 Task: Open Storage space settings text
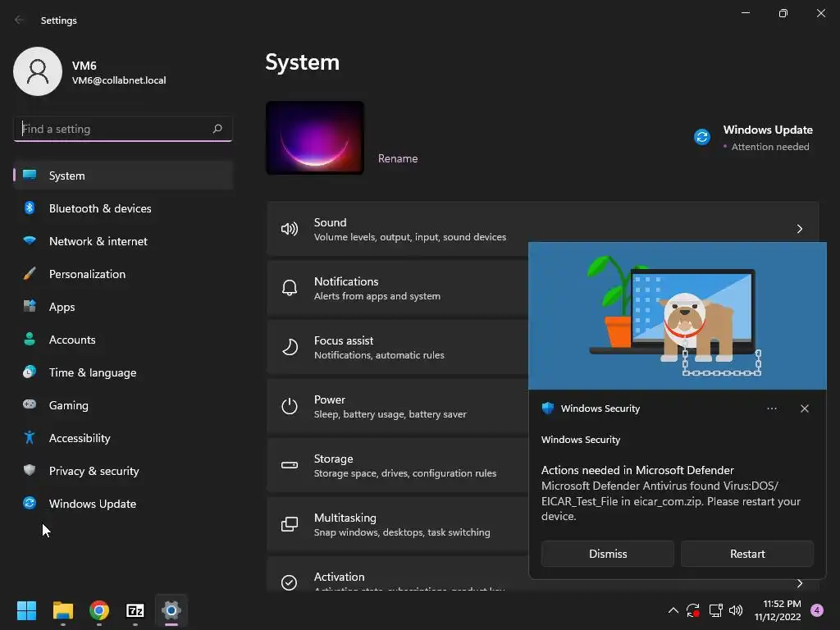point(405,473)
